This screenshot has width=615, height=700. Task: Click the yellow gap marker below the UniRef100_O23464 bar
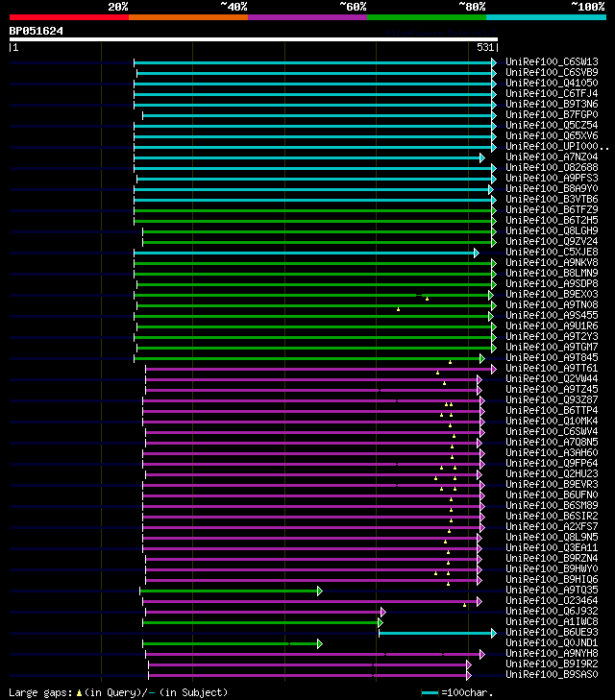[x=464, y=605]
